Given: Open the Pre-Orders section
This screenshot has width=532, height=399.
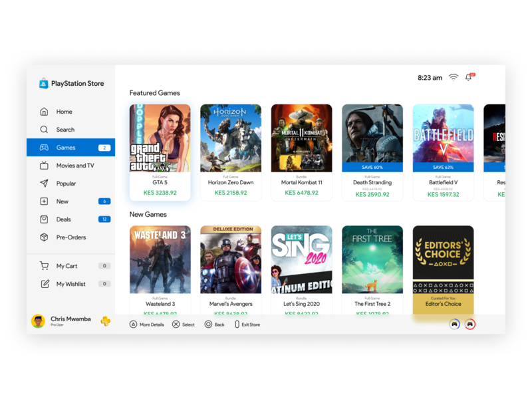Looking at the screenshot, I should coord(70,237).
